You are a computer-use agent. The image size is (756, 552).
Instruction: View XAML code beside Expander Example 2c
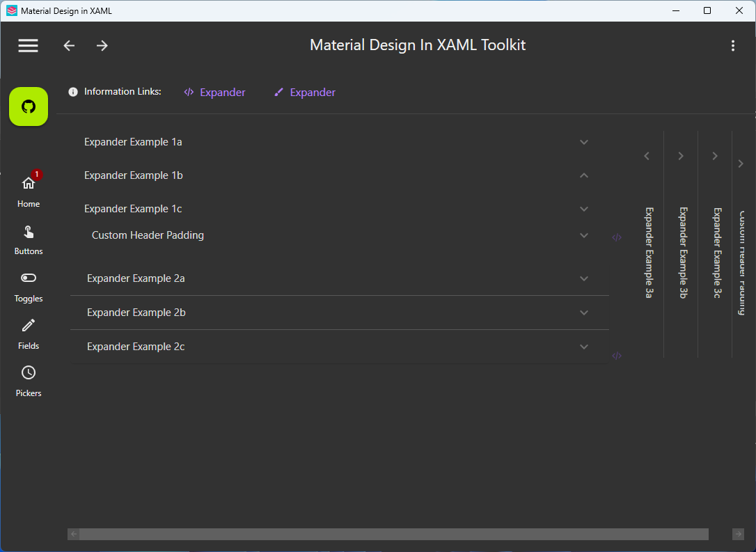tap(617, 356)
